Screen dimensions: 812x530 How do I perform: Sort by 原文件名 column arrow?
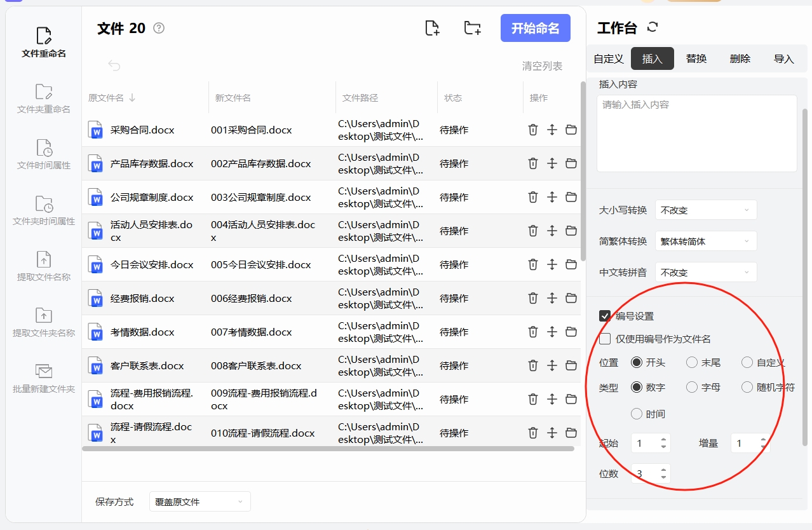pos(132,98)
